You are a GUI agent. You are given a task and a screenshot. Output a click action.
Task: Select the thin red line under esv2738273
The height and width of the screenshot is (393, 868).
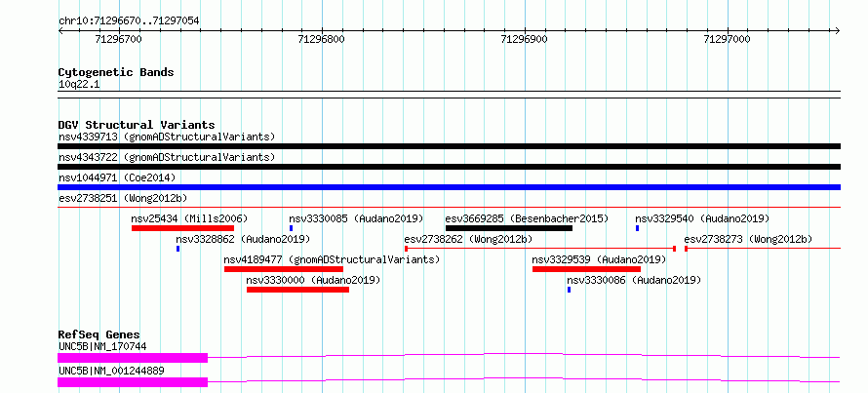point(763,249)
